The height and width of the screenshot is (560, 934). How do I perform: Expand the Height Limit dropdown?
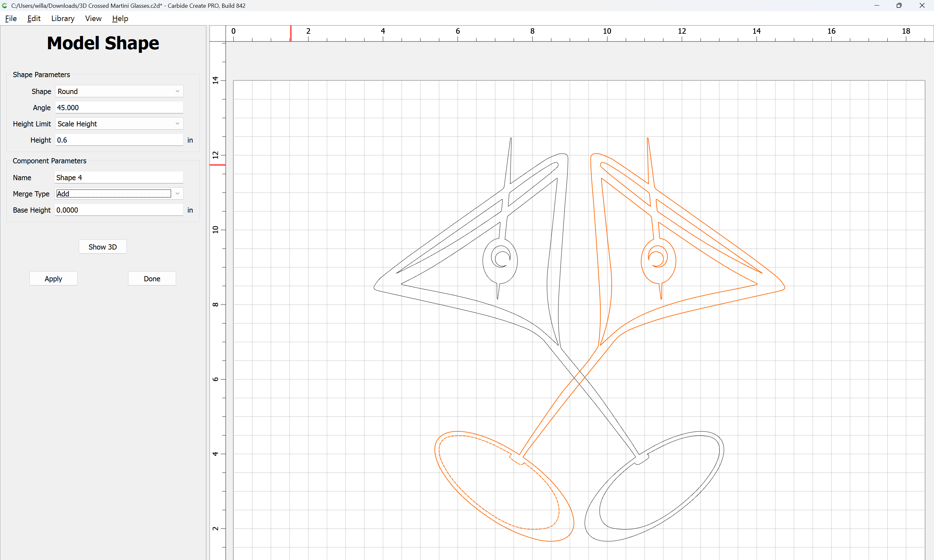[x=119, y=124]
